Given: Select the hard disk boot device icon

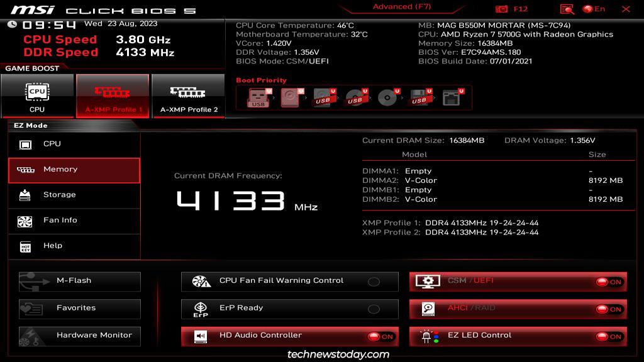Looking at the screenshot, I should pyautogui.click(x=291, y=97).
